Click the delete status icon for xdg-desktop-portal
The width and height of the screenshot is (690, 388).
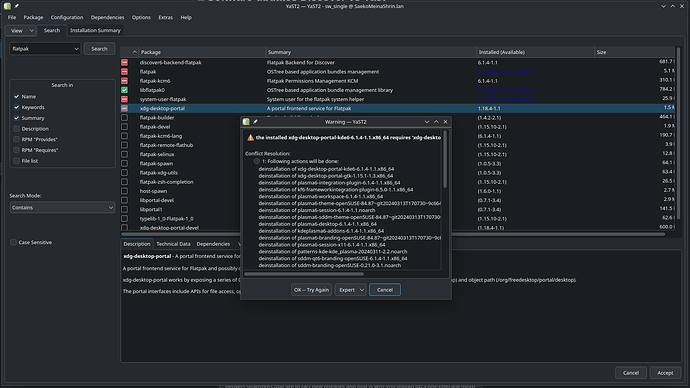pos(125,108)
